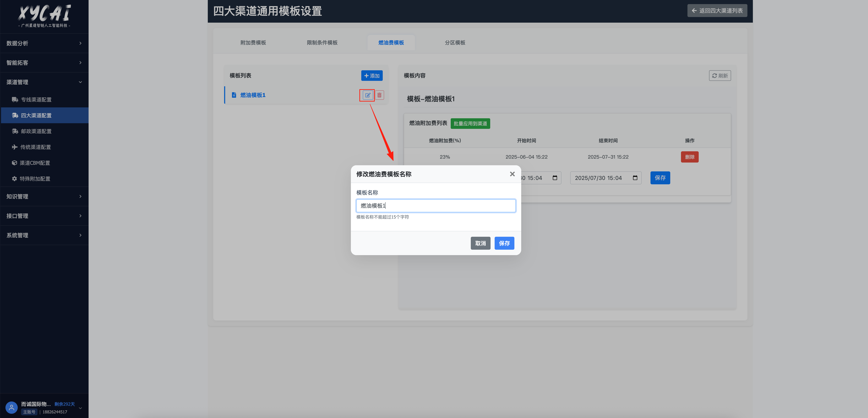The width and height of the screenshot is (868, 418).
Task: Click the gear icon for 特殊附加配置
Action: 14,179
